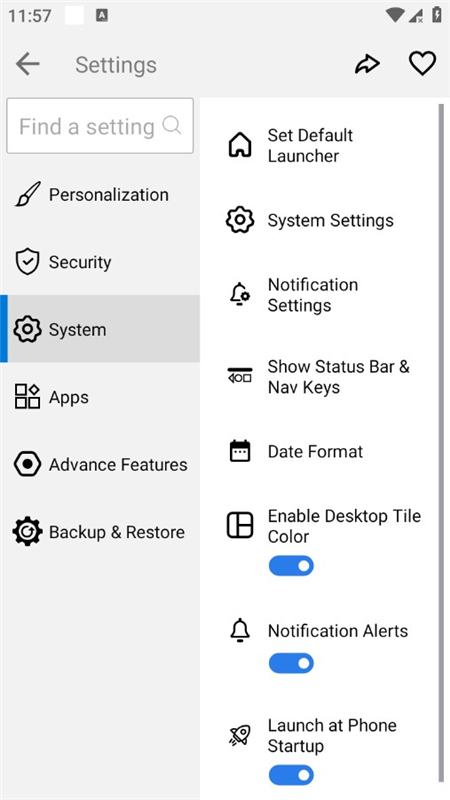Click the home icon for Set Default Launcher

[x=239, y=145]
